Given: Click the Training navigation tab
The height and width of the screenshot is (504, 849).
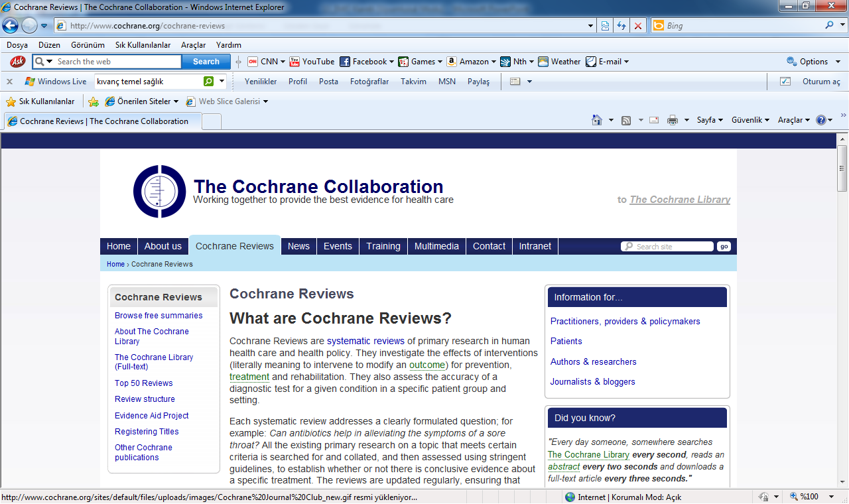Looking at the screenshot, I should (383, 246).
